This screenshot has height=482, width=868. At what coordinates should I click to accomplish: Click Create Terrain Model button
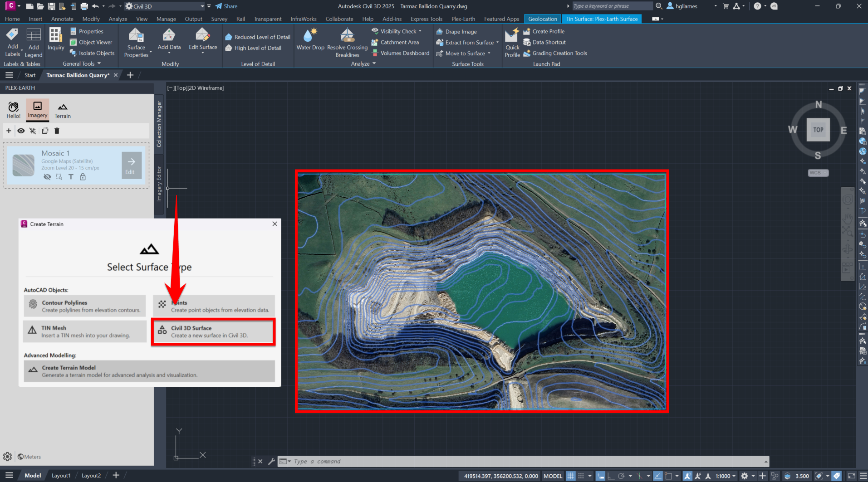pos(149,371)
